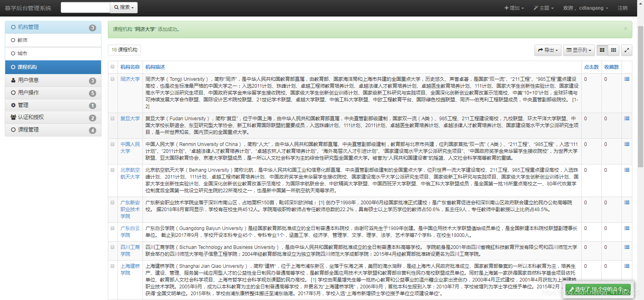This screenshot has width=644, height=300.
Task: Click the 认证和授权 group icon
Action: 13,117
